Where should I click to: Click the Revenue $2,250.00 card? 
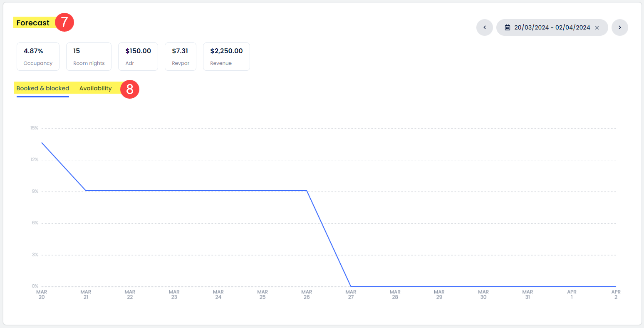pyautogui.click(x=226, y=57)
